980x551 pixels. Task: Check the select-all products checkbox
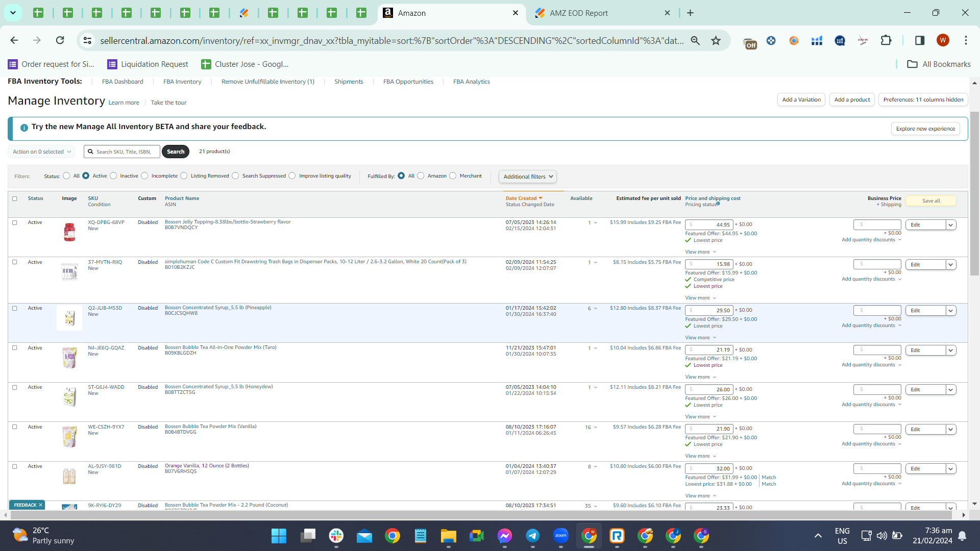pos(15,199)
